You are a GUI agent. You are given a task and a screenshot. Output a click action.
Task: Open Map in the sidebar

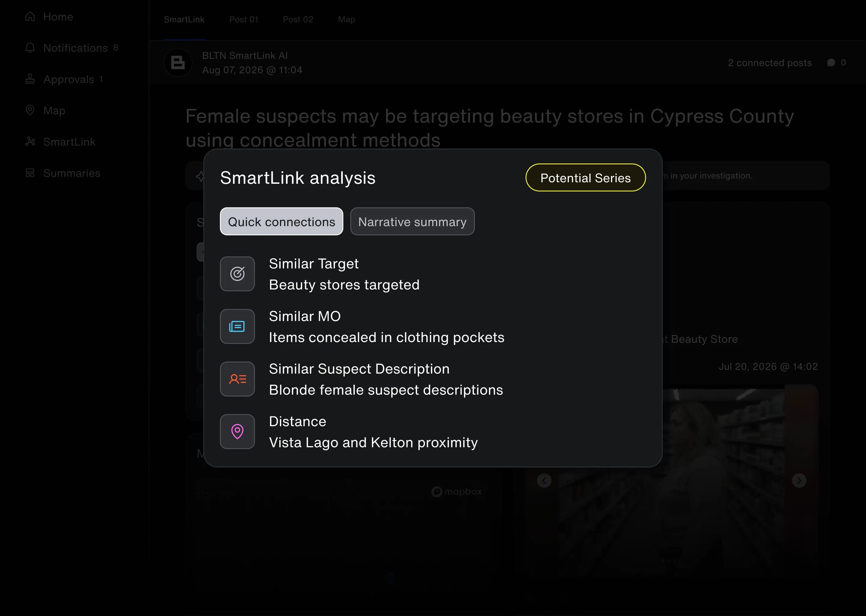tap(45, 110)
